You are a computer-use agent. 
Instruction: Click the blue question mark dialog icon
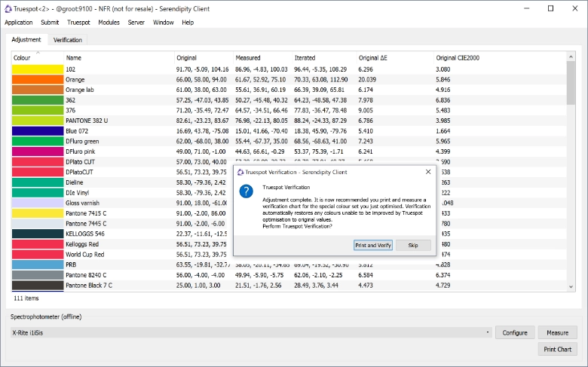[x=246, y=191]
